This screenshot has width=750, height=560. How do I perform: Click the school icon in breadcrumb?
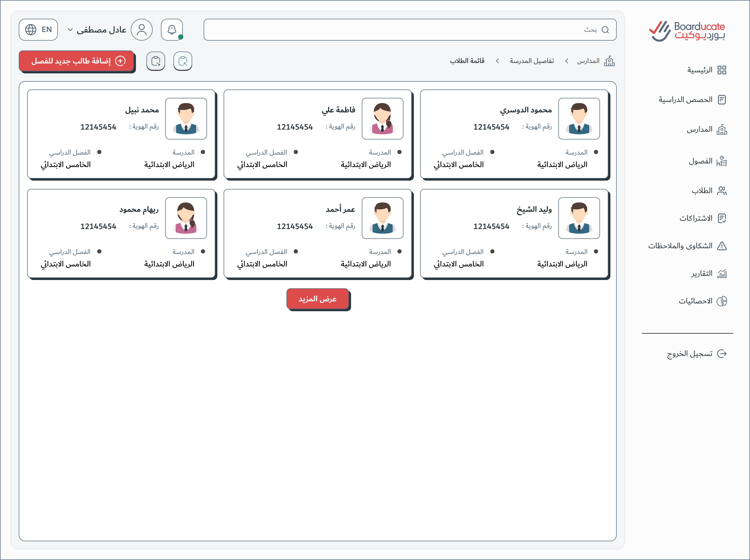tap(609, 61)
